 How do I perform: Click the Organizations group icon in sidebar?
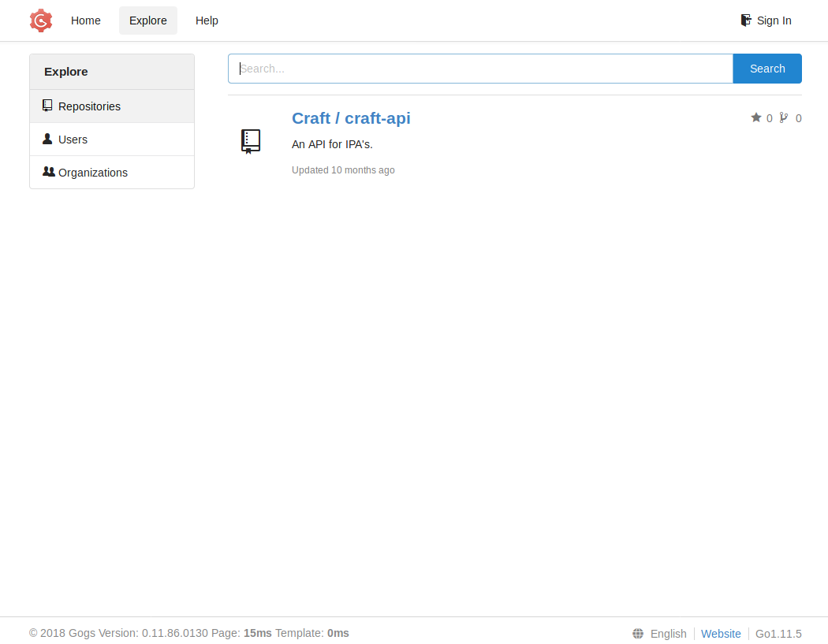49,172
